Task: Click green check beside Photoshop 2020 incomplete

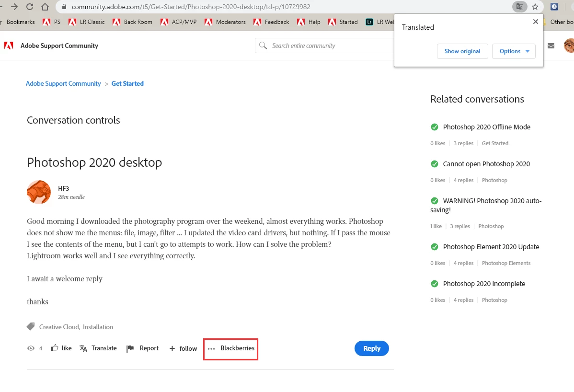Action: tap(435, 284)
